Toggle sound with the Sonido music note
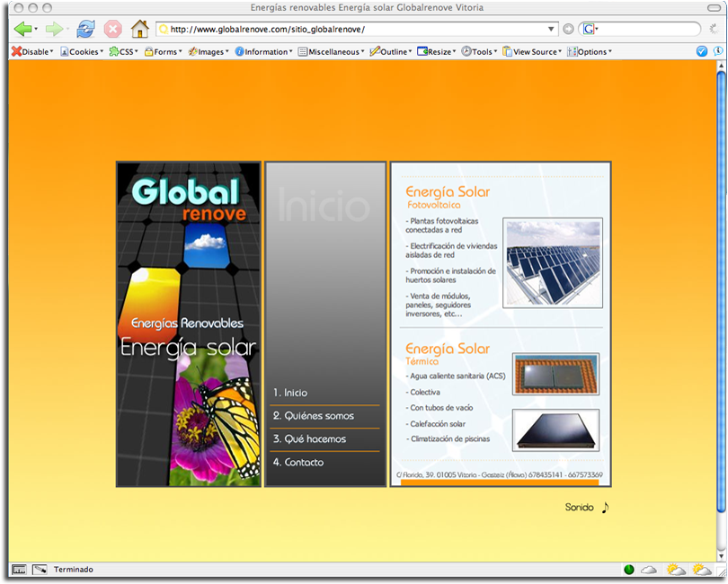 (x=605, y=508)
